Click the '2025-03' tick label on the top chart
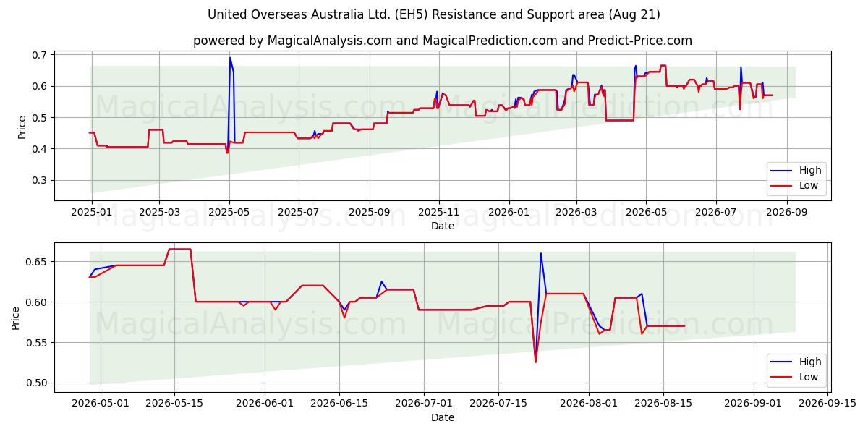868x434 pixels. click(x=159, y=213)
